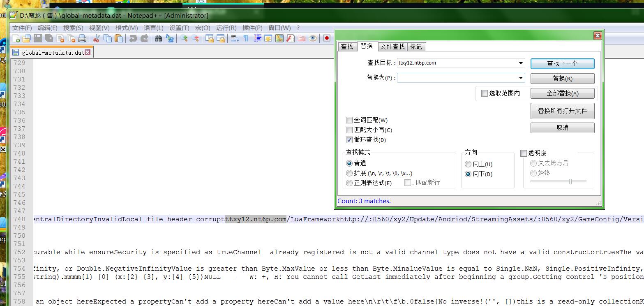Image resolution: width=644 pixels, height=306 pixels.
Task: Enable the 匹配大小写 checkbox
Action: (349, 130)
